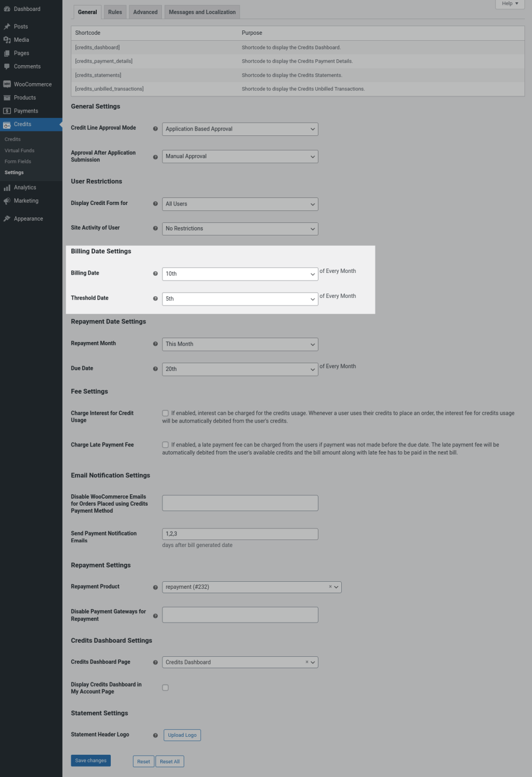Enable the Charge Late Payment Fee checkbox

pos(165,445)
